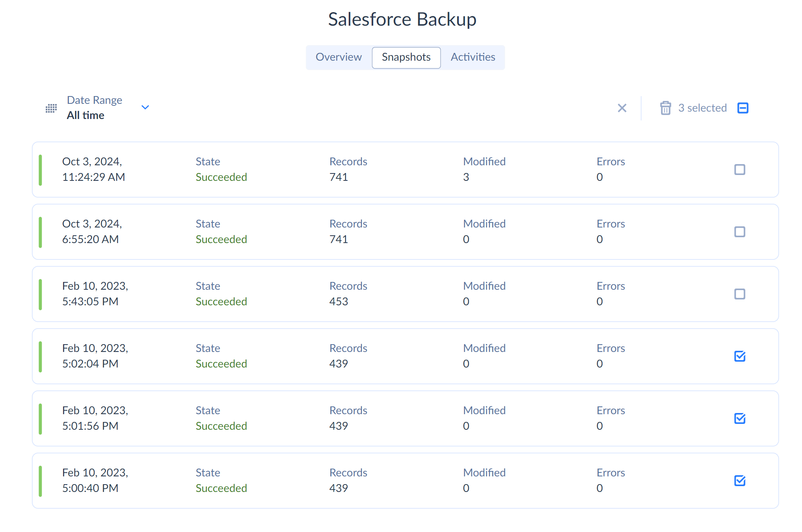Click the Modified value 3 in the first snapshot
This screenshot has width=802, height=532.
466,177
